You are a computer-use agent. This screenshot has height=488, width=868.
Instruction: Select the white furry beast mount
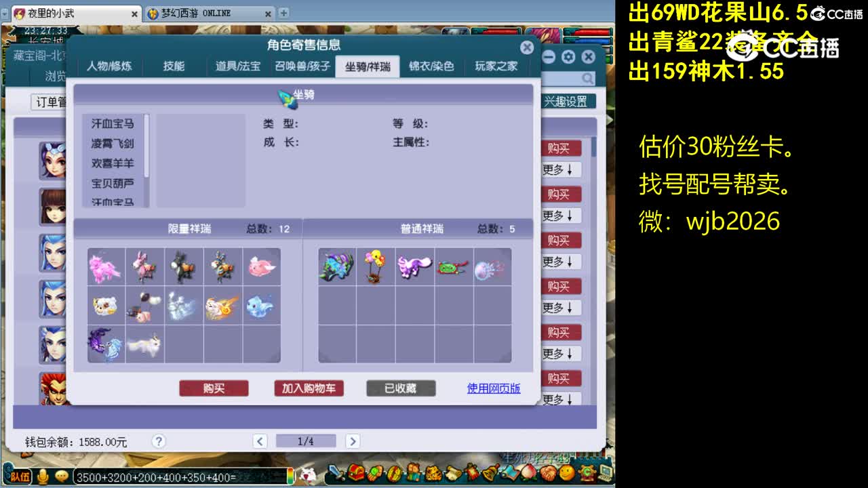145,344
